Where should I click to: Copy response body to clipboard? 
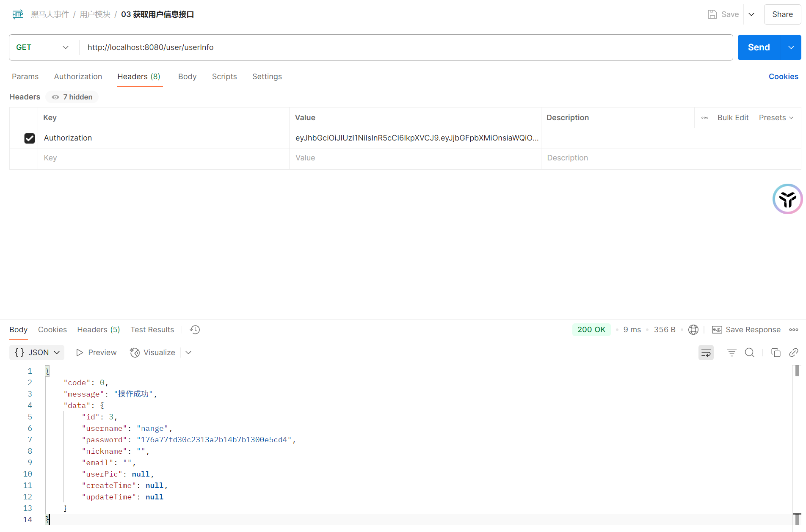click(x=776, y=353)
